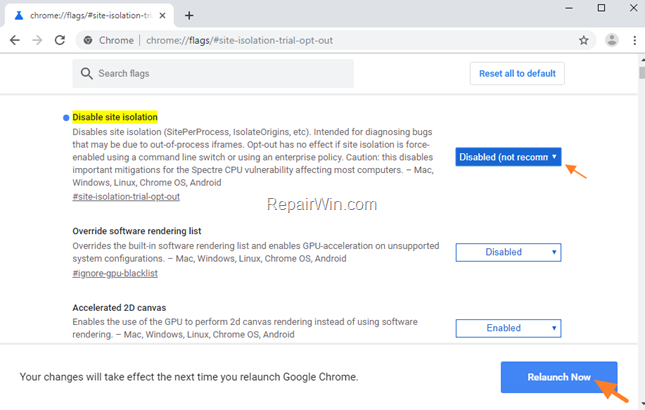The height and width of the screenshot is (410, 645).
Task: Open Accelerated 2D canvas dropdown
Action: point(508,328)
